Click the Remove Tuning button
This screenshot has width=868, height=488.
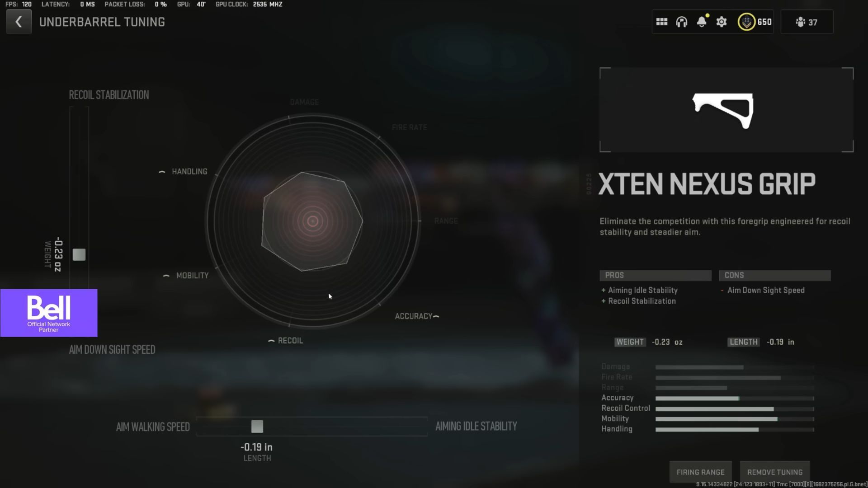775,472
